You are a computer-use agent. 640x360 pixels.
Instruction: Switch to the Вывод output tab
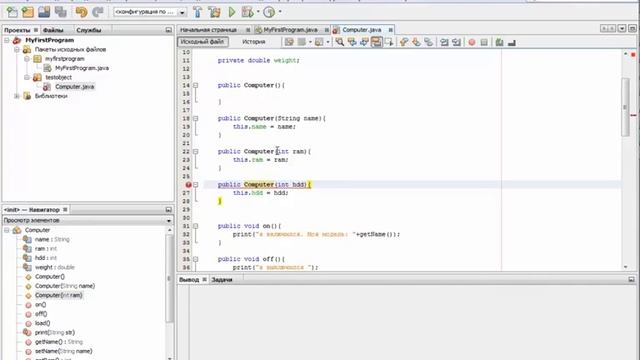pos(189,280)
